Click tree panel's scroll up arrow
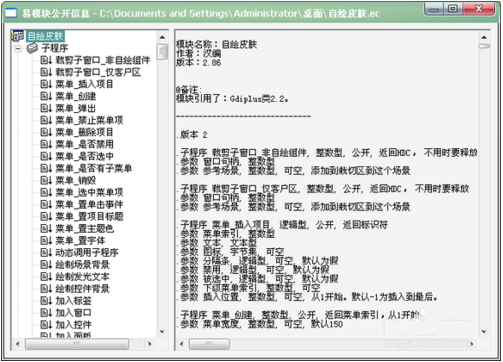The image size is (503, 362). pos(162,37)
